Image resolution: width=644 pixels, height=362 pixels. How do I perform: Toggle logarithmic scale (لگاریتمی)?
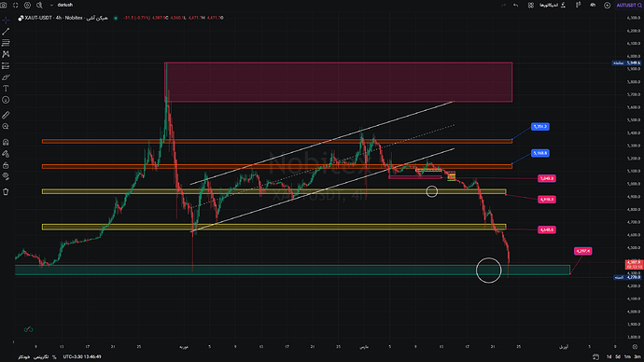pos(41,356)
